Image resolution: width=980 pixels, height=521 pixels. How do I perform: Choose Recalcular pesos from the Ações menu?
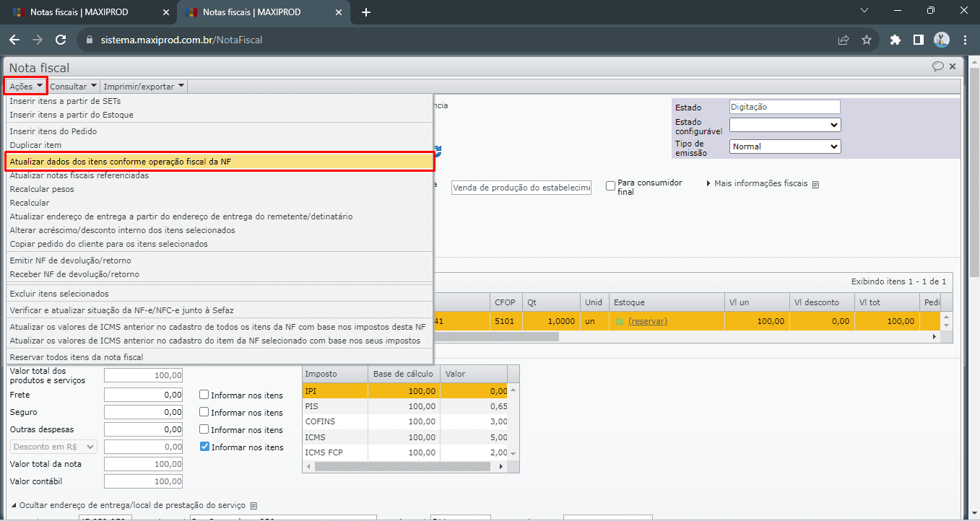click(42, 189)
